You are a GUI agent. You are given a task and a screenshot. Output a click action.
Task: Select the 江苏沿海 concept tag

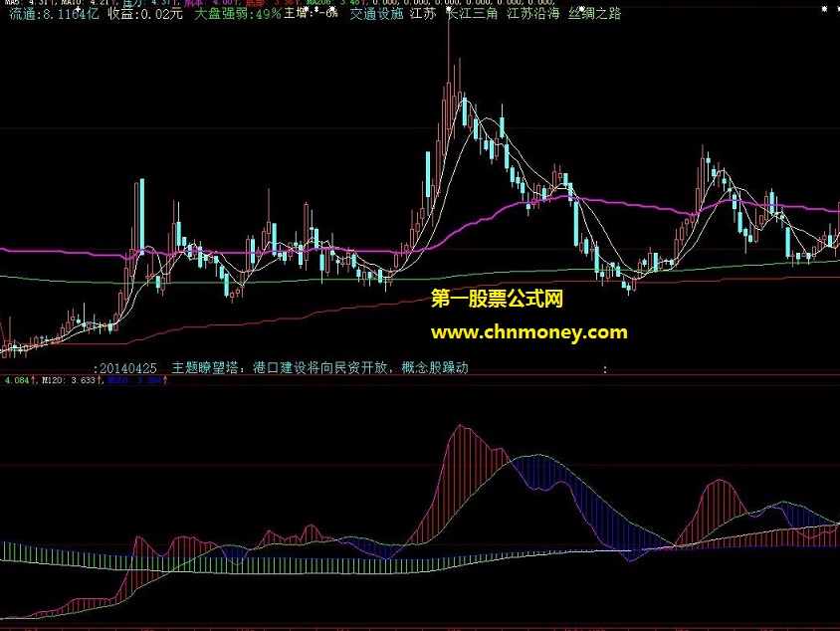533,13
